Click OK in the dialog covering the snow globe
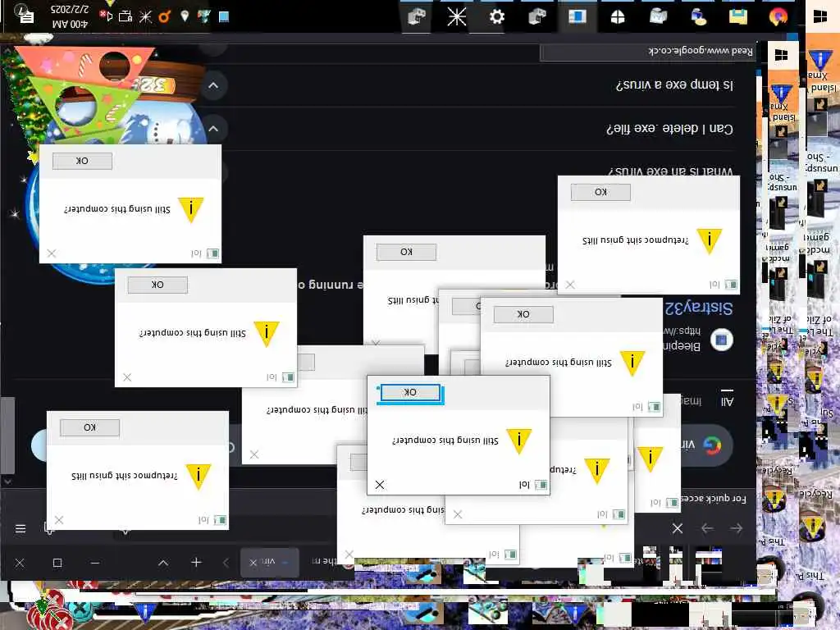This screenshot has height=630, width=840. tap(82, 161)
